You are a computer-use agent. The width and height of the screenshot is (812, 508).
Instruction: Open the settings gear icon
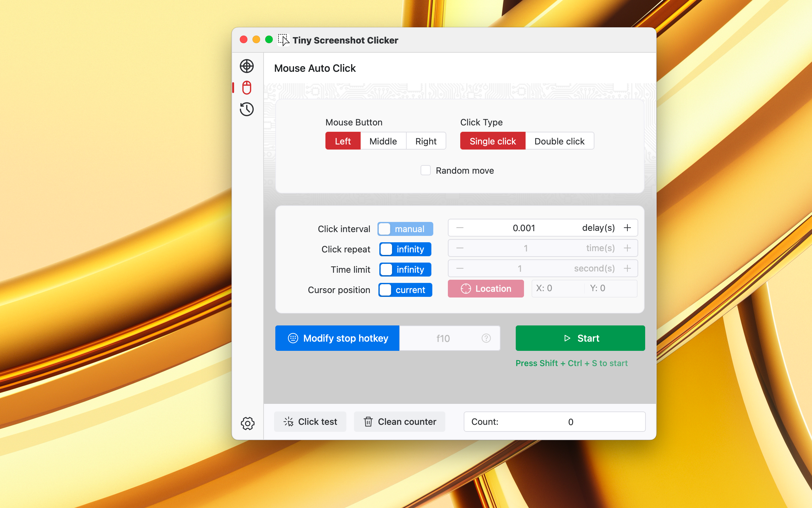pos(248,423)
